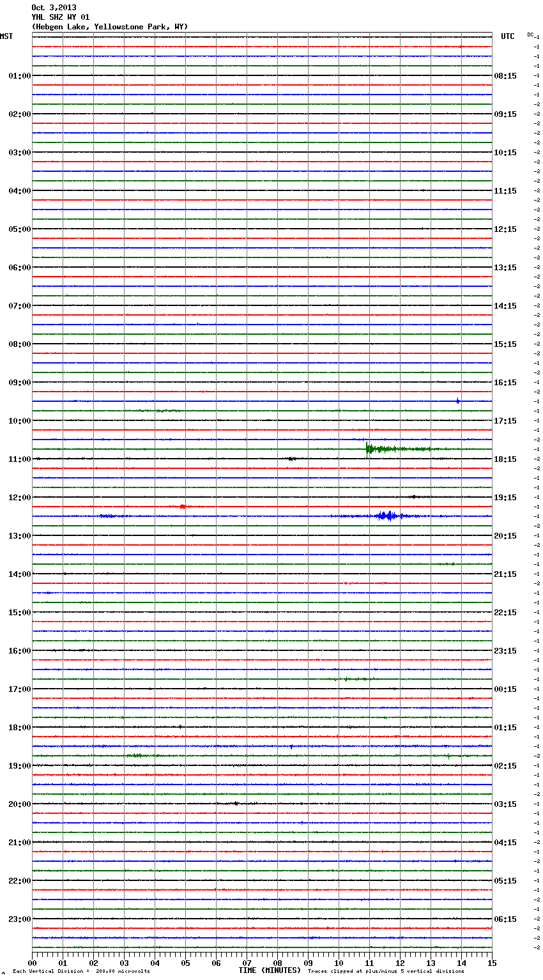Click the 08:15 UTC label

(x=505, y=76)
